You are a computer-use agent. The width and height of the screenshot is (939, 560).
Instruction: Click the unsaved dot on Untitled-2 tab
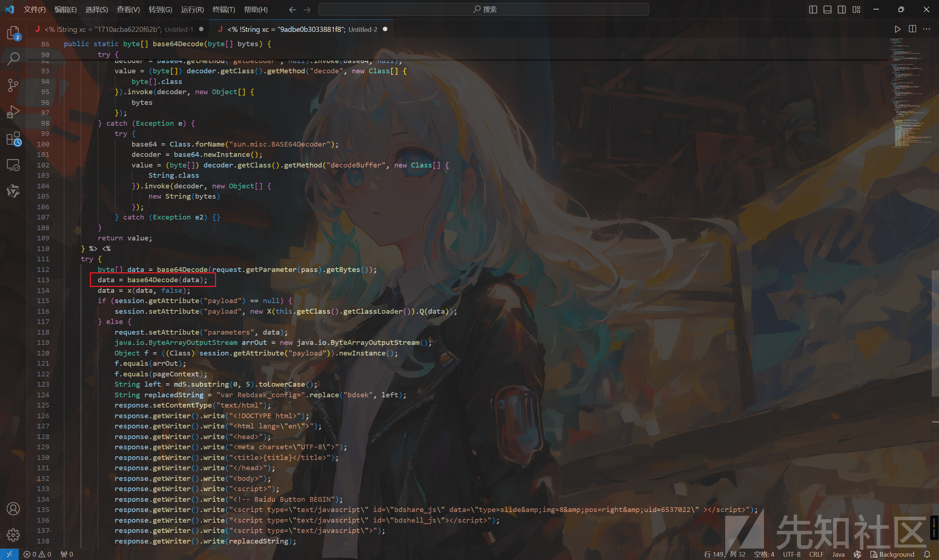point(385,29)
